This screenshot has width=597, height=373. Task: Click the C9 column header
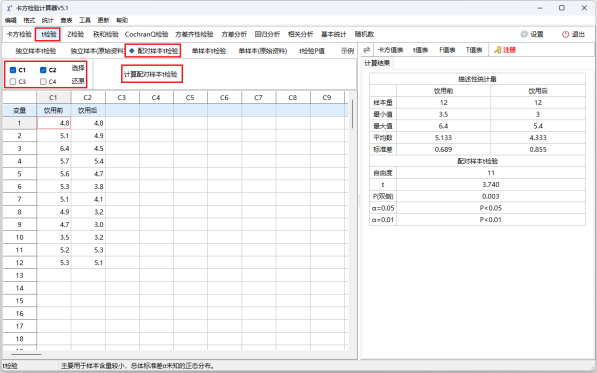(327, 97)
